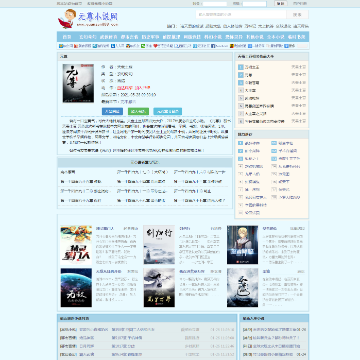Open the 都市言情 navigation tab
This screenshot has height=360, width=360.
pos(129,37)
